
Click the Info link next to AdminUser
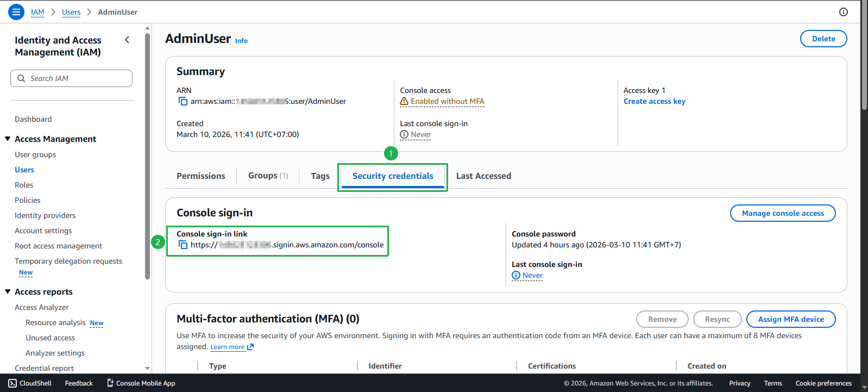tap(241, 41)
